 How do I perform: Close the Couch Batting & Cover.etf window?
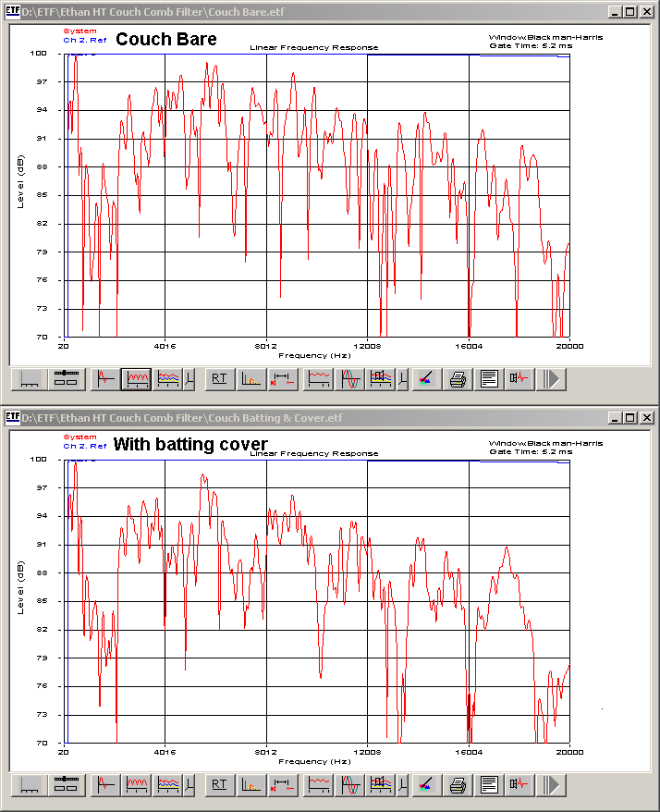[647, 417]
